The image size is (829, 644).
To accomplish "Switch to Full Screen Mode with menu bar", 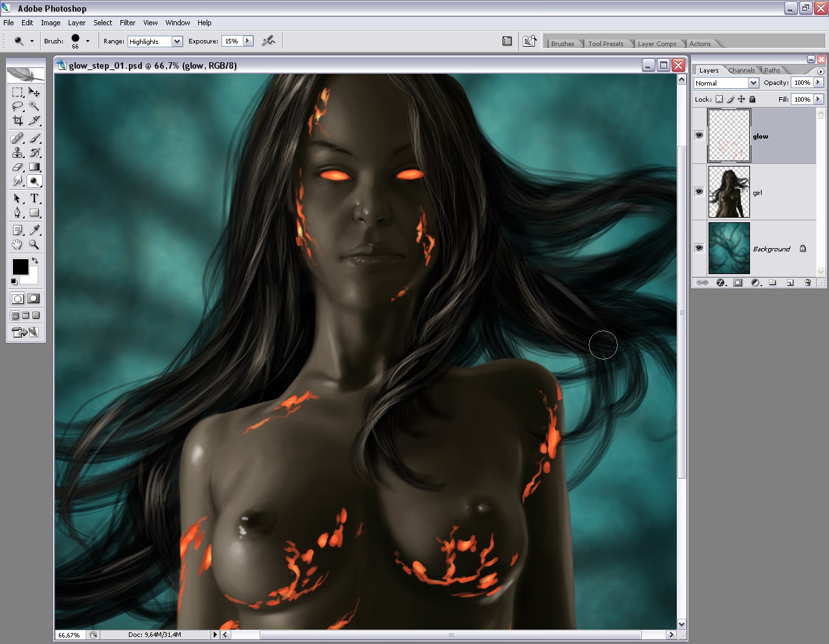I will point(26,316).
